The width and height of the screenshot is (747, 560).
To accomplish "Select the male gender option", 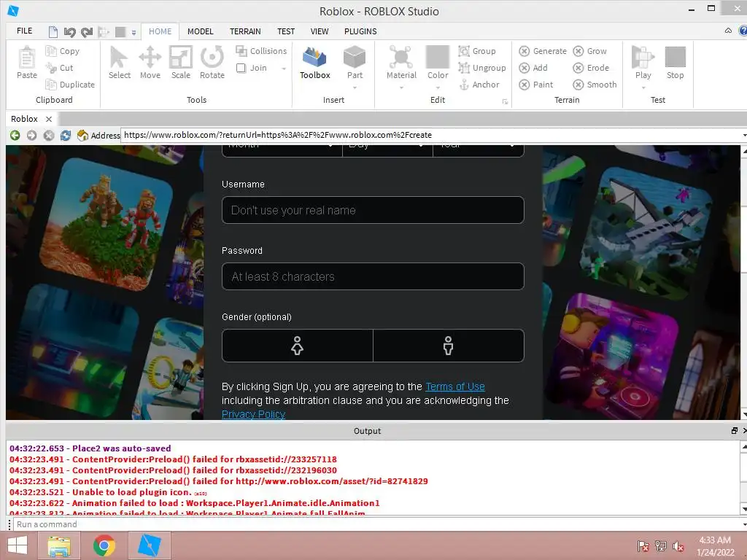I will pos(449,346).
